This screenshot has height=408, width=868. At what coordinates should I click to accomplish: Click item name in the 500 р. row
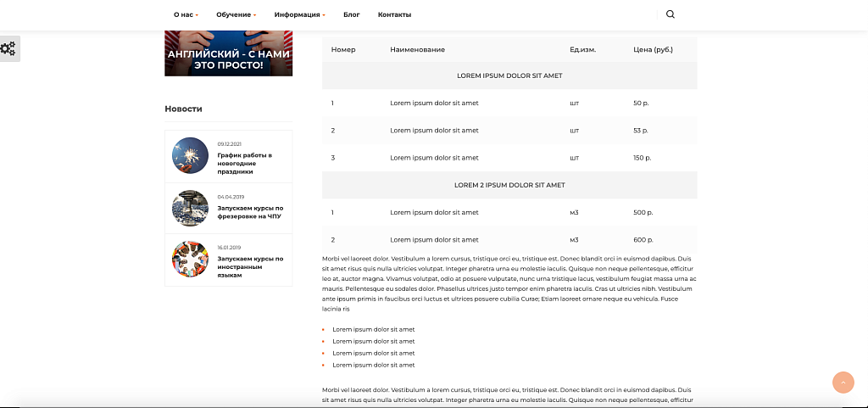click(x=434, y=213)
